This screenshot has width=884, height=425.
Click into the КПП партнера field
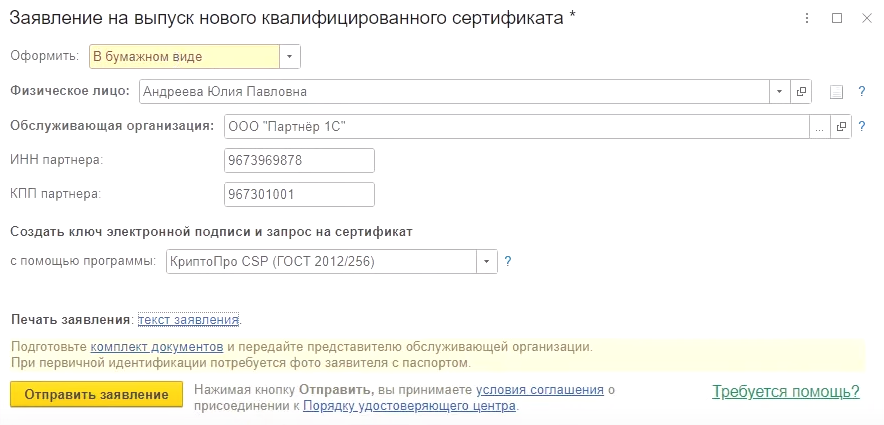pyautogui.click(x=300, y=194)
